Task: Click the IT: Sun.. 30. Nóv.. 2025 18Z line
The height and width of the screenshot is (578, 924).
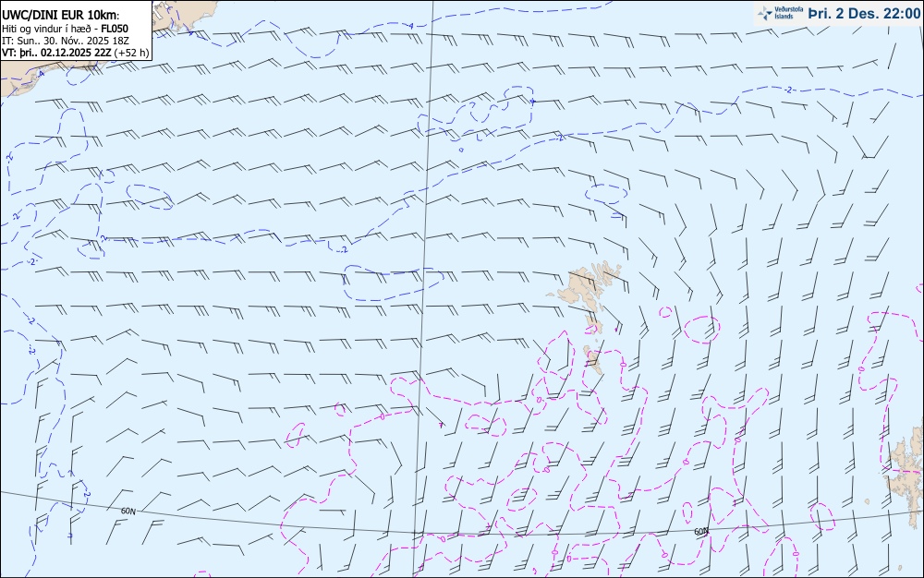Action: (65, 41)
